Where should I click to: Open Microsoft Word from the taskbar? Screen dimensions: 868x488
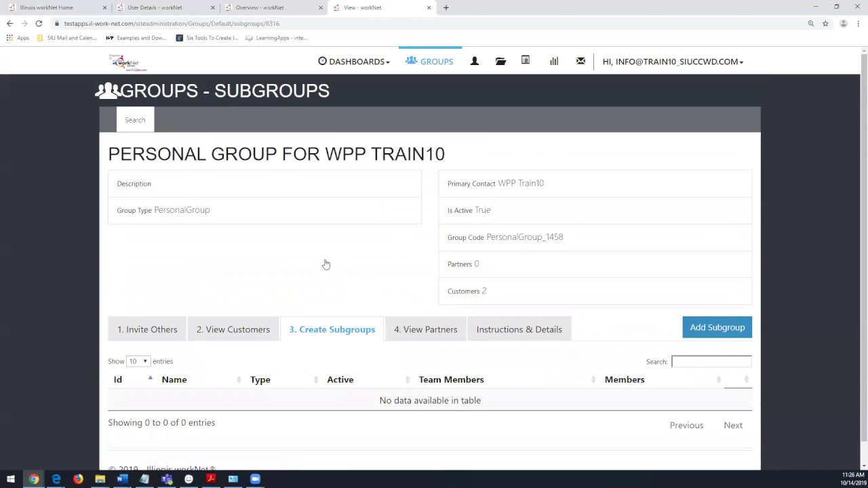tap(122, 479)
